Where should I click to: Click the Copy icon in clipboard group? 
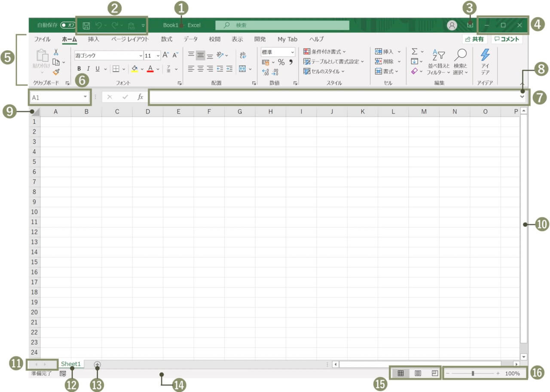tap(56, 62)
